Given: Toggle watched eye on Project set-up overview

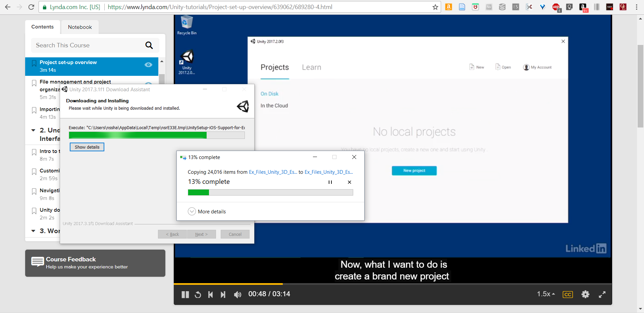Looking at the screenshot, I should 148,65.
